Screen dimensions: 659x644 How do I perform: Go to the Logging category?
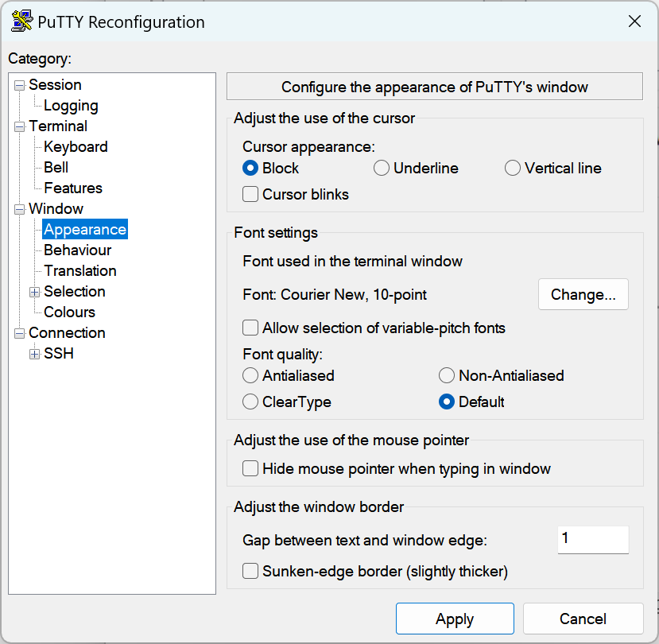(x=71, y=106)
